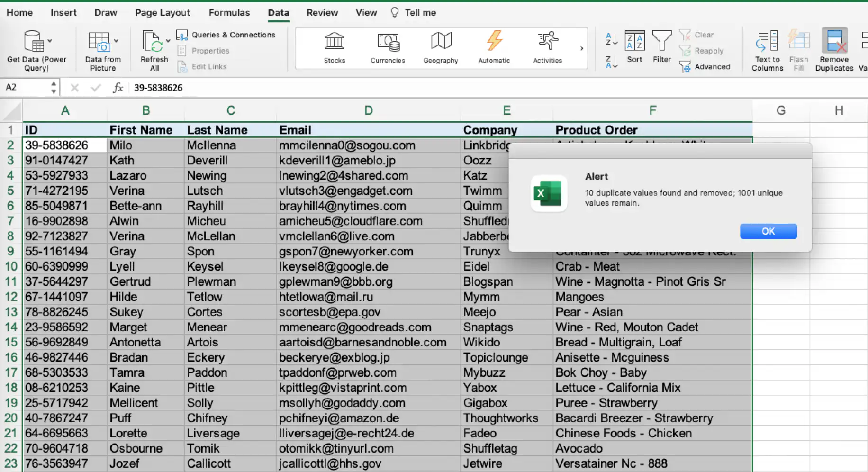This screenshot has height=472, width=868.
Task: Click the Data from Picture icon
Action: (99, 42)
